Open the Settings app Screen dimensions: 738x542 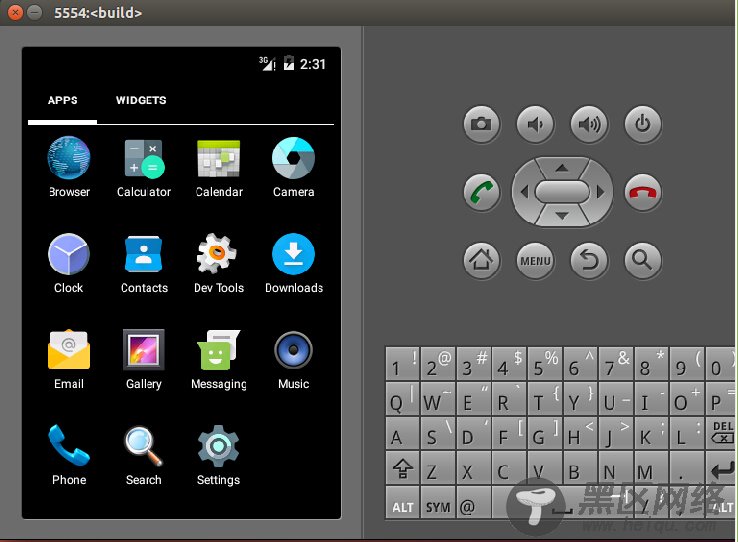[x=218, y=455]
